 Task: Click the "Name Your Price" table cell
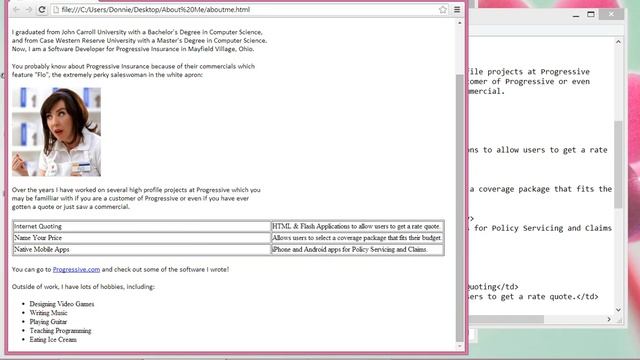pos(142,238)
